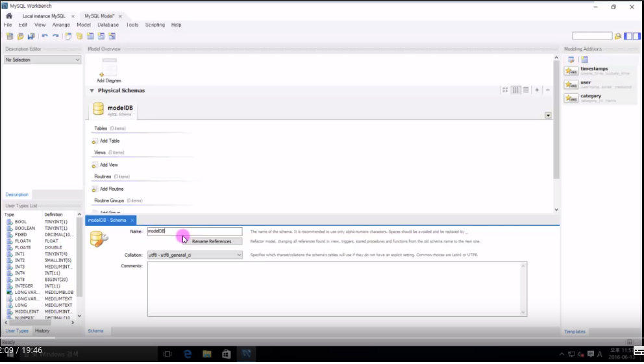
Task: Click the schema Name input field
Action: tap(195, 232)
